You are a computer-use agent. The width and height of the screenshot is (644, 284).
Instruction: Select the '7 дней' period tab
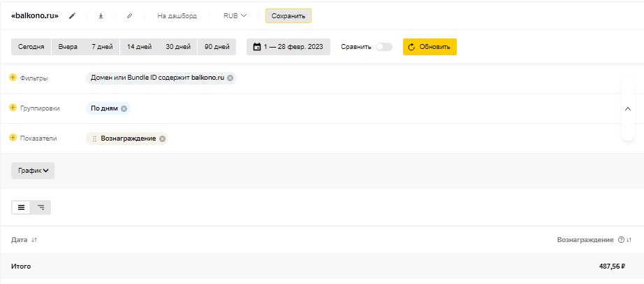point(102,47)
